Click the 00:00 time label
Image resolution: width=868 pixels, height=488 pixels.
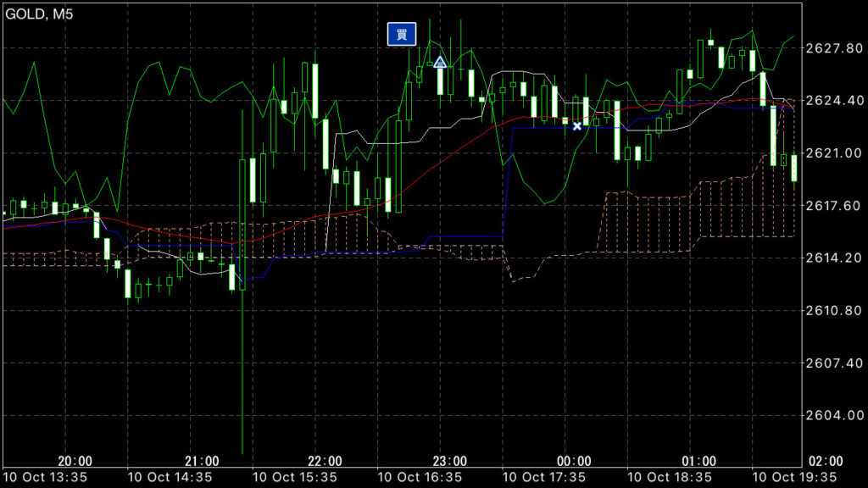[x=574, y=461]
